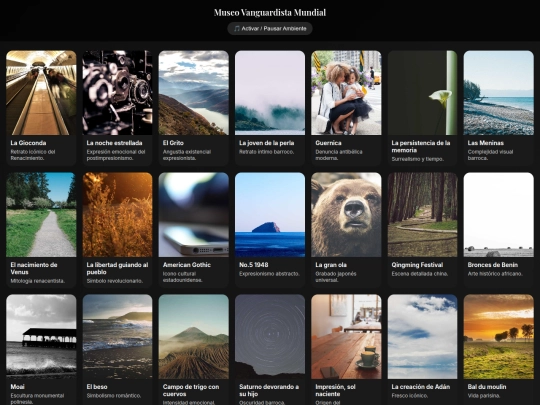
Task: Click 'Expresionismo abstracto' description
Action: pyautogui.click(x=270, y=274)
